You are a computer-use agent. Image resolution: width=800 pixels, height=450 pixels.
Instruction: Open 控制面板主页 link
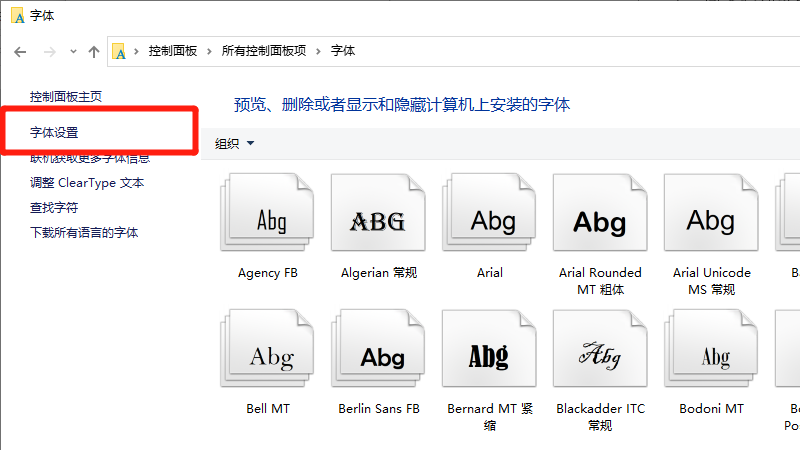pyautogui.click(x=66, y=96)
